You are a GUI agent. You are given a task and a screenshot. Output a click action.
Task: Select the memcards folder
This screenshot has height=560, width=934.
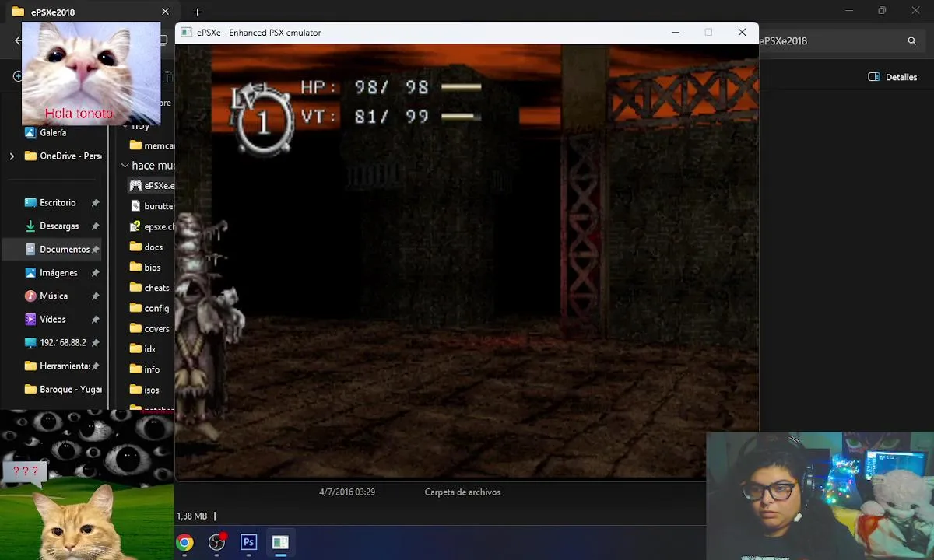[152, 145]
